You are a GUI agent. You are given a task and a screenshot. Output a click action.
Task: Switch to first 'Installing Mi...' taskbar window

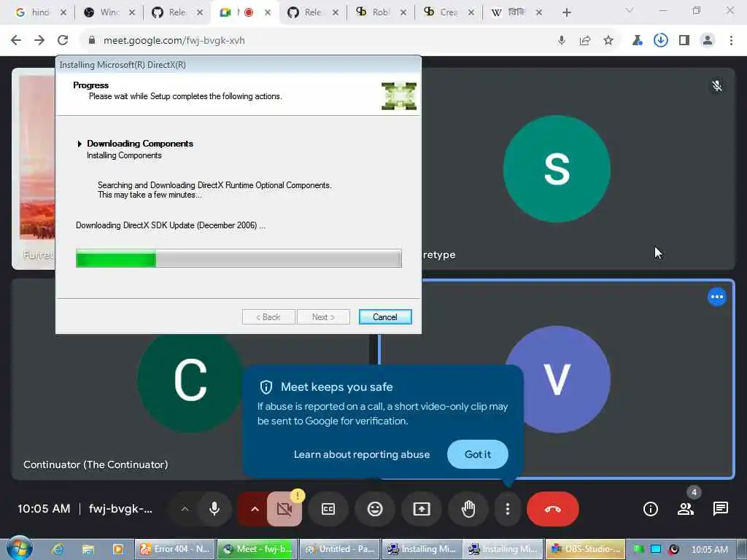pos(422,549)
